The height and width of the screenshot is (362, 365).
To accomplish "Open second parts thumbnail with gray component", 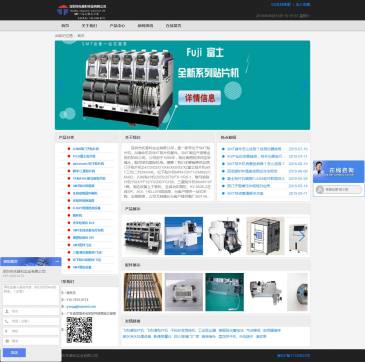I will [x=184, y=292].
